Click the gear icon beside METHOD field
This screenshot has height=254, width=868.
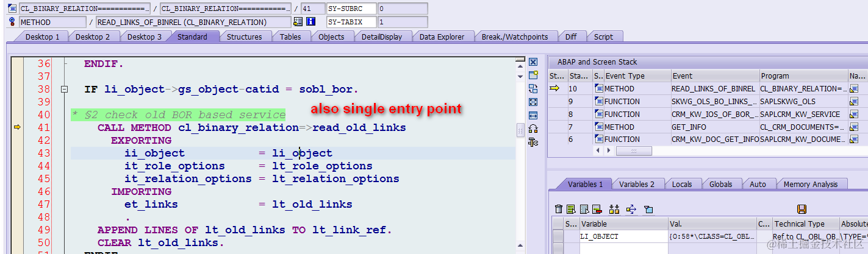(x=13, y=22)
